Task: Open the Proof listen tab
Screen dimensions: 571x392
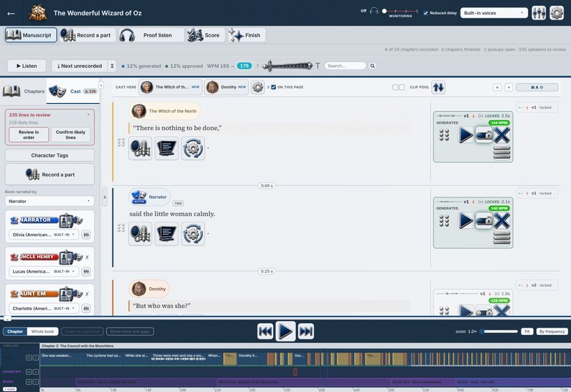Action: click(x=151, y=35)
